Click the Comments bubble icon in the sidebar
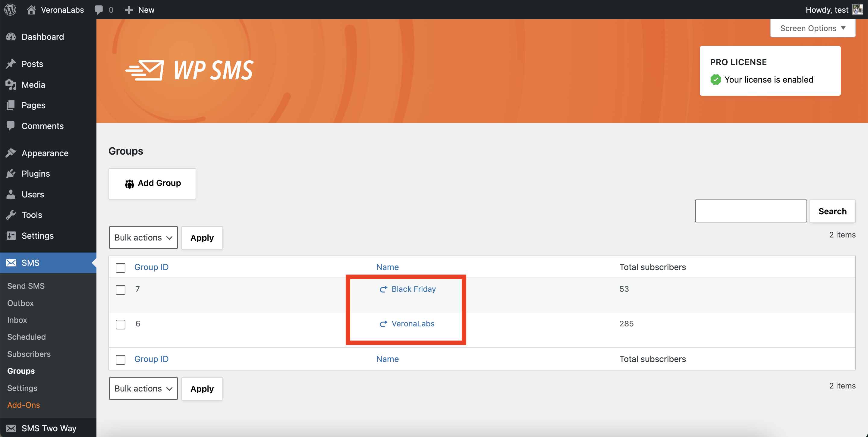Viewport: 868px width, 437px height. [11, 126]
